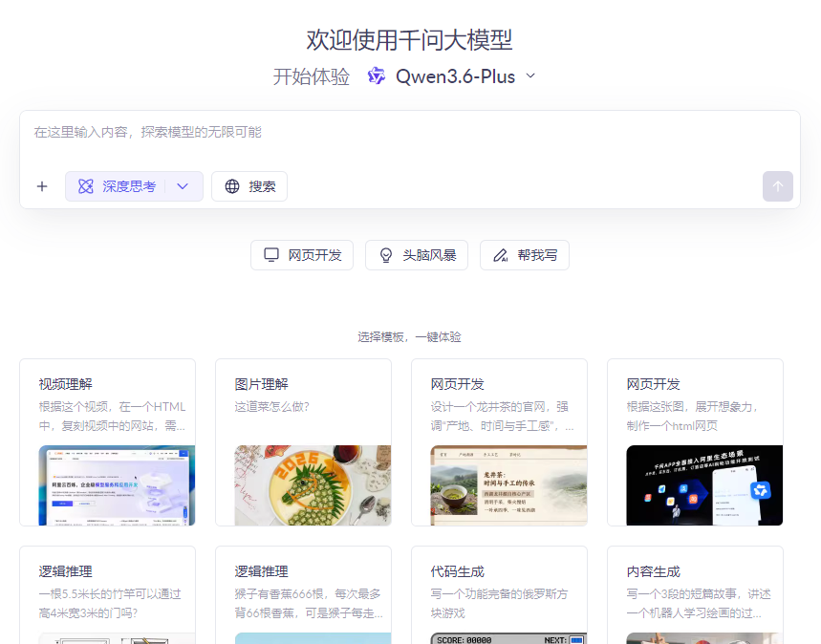Click the Qwen model logo icon
The width and height of the screenshot is (821, 644).
click(x=377, y=76)
